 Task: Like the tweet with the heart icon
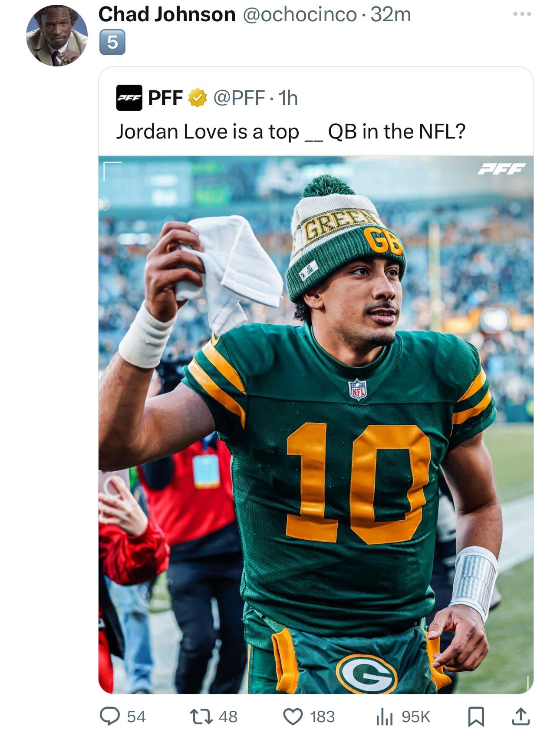[x=293, y=717]
